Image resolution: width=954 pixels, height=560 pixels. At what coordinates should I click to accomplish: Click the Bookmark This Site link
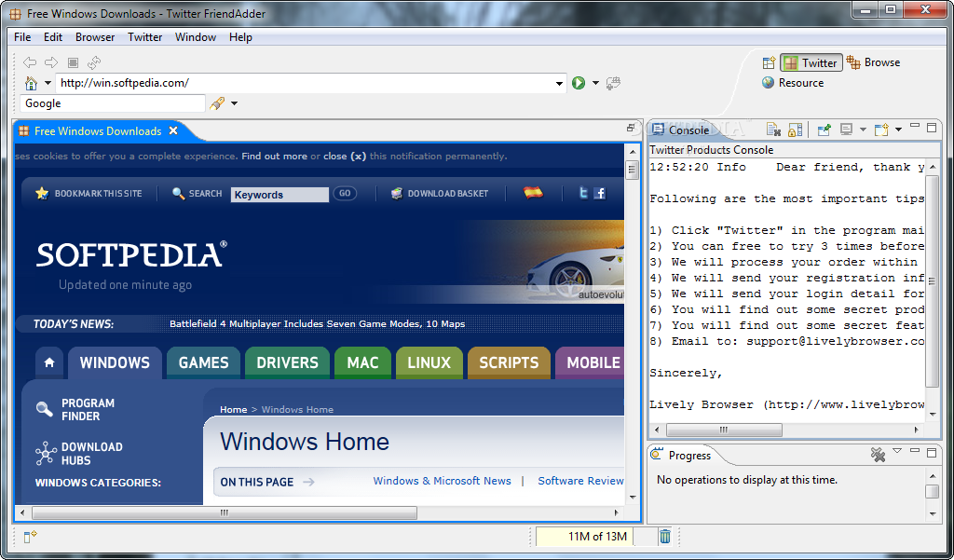tap(89, 194)
